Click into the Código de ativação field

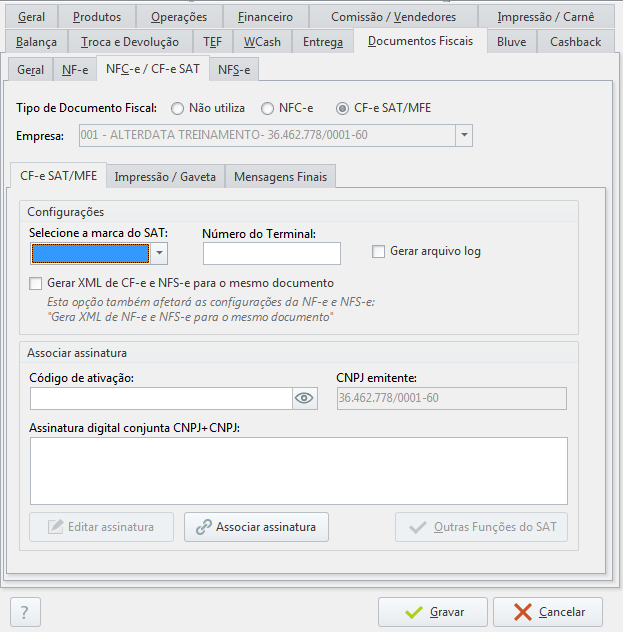pyautogui.click(x=161, y=399)
